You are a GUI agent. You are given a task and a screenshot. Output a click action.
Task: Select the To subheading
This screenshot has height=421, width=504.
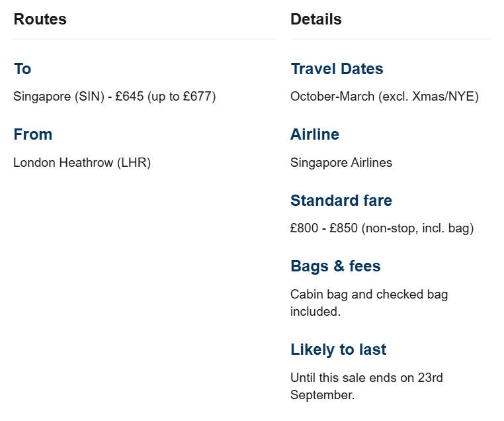(x=22, y=69)
